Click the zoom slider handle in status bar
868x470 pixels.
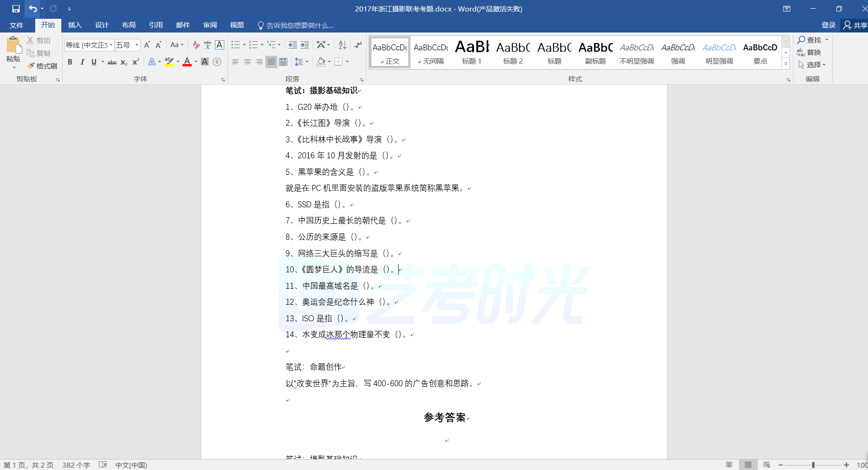tap(813, 465)
